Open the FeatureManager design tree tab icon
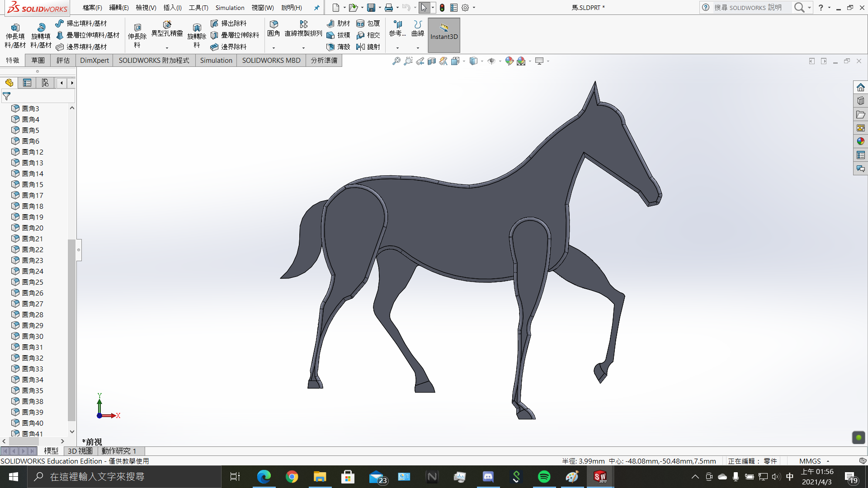This screenshot has height=488, width=868. tap(9, 83)
